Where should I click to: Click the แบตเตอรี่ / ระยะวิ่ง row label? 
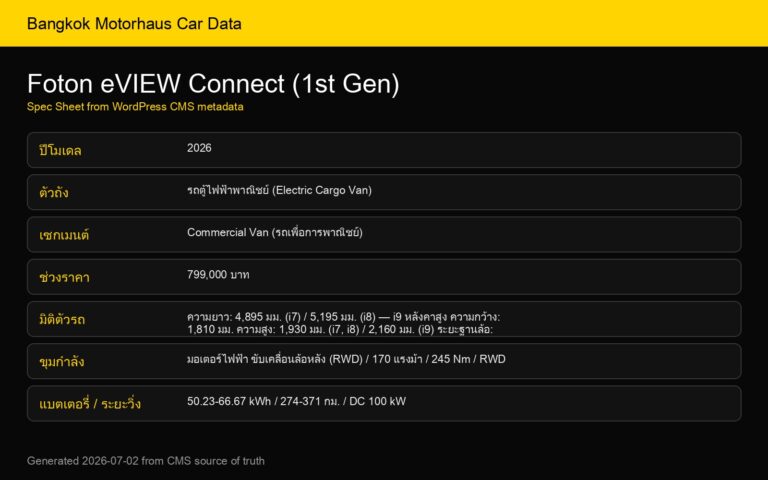pos(90,404)
